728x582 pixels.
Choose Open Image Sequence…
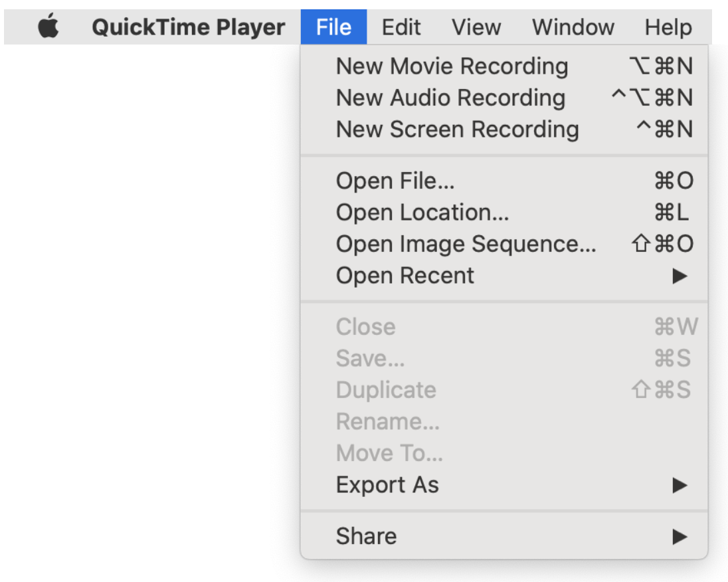pos(466,244)
